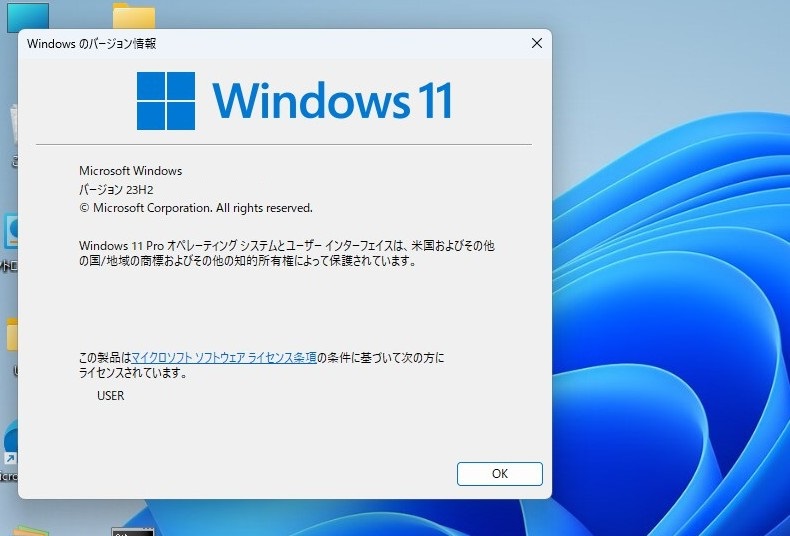This screenshot has width=790, height=536.
Task: Click the バージョン 23H2 text
Action: click(x=115, y=190)
